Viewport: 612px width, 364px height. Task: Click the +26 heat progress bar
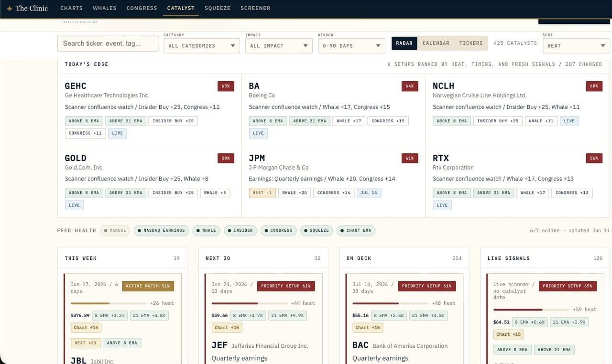point(109,303)
